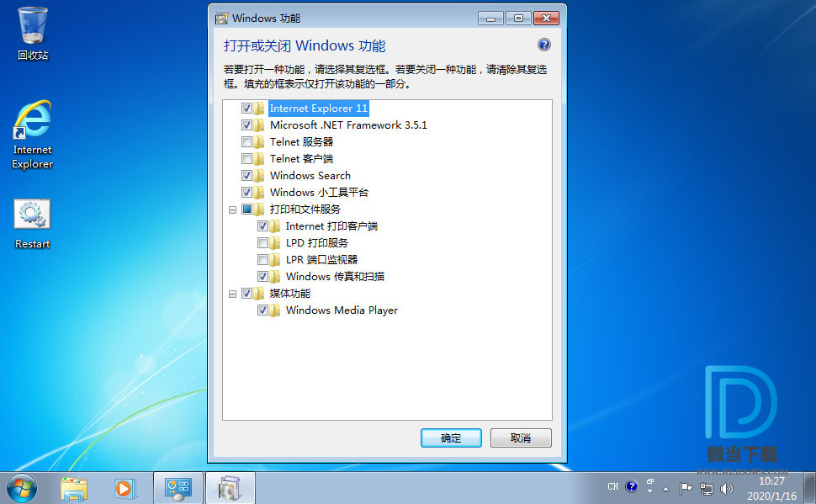
Task: Click the network tray icon
Action: 706,488
